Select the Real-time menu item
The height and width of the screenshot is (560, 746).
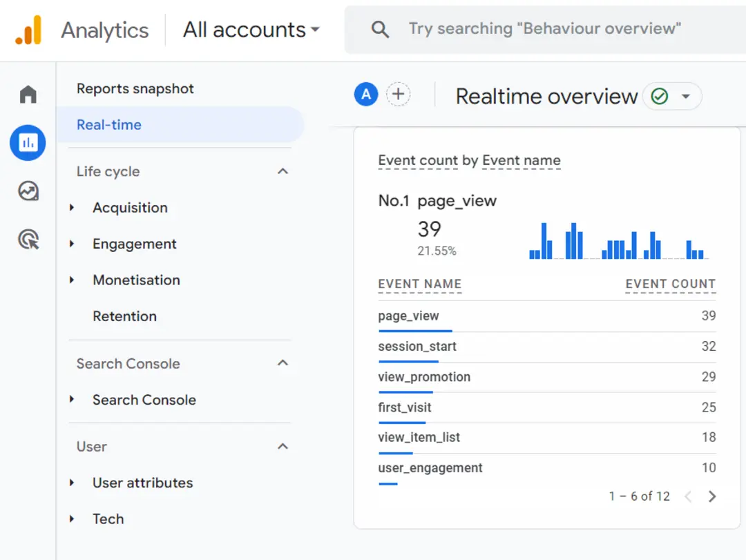(x=180, y=125)
